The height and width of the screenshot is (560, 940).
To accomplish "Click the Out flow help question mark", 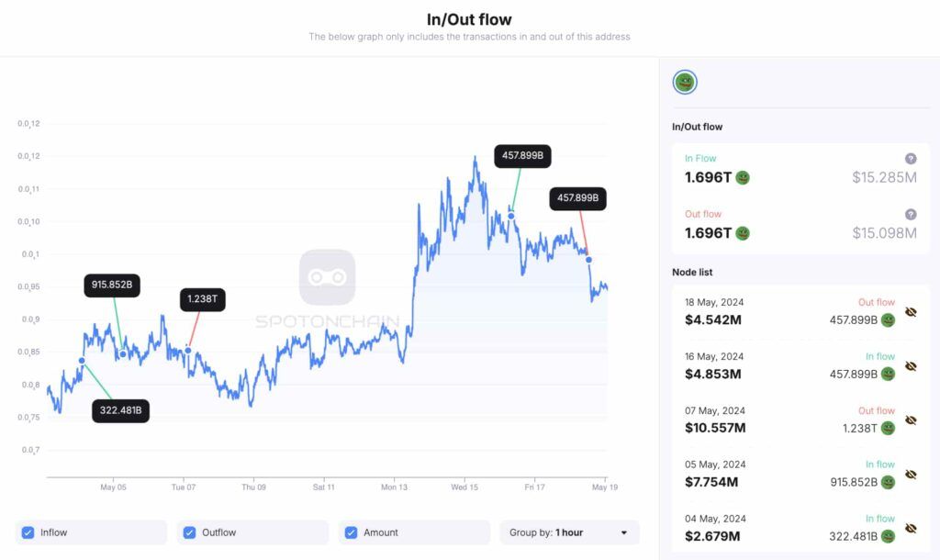I will click(x=910, y=215).
